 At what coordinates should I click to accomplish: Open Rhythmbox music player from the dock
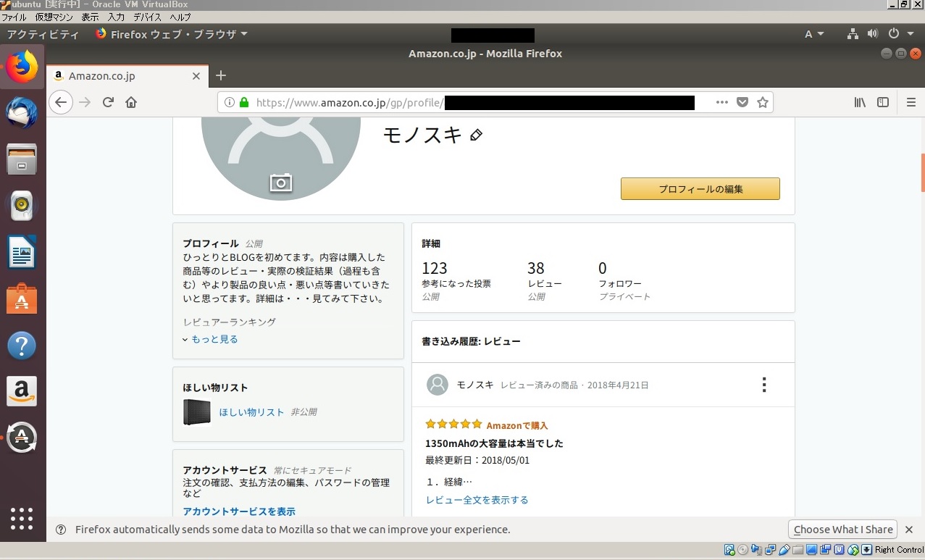pyautogui.click(x=22, y=206)
